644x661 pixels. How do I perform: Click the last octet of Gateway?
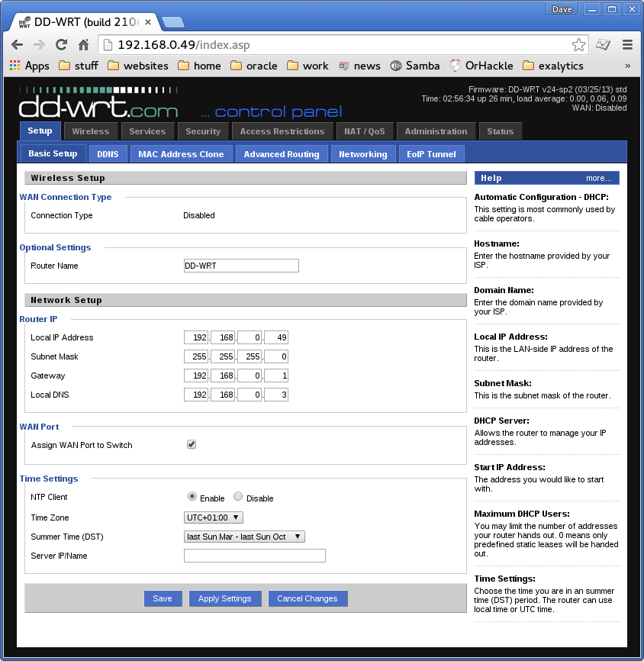click(x=276, y=376)
